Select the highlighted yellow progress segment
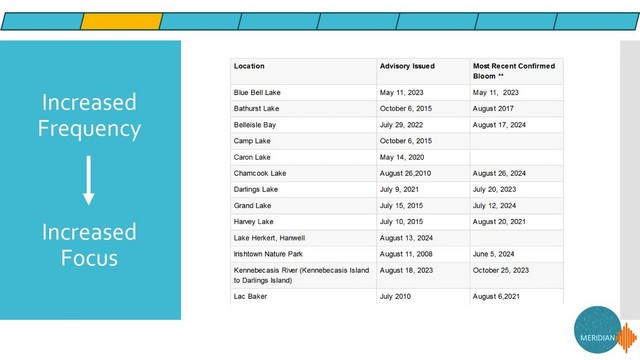 (122, 21)
